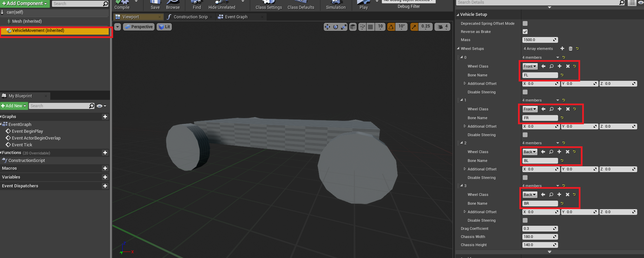The width and height of the screenshot is (644, 258).
Task: Switch to Event Graph tab
Action: coord(240,17)
